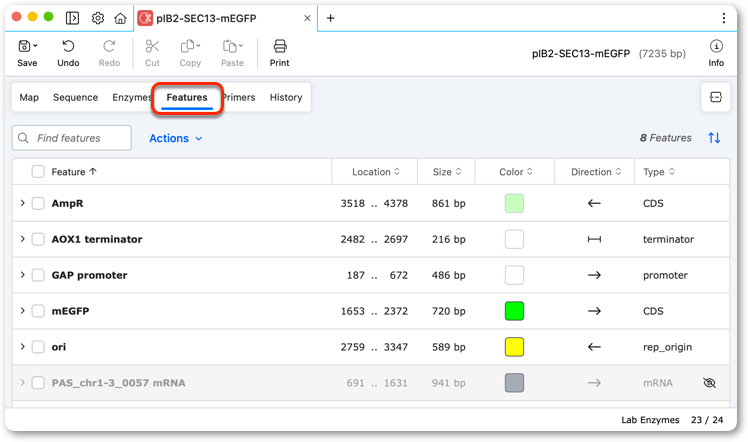
Task: Expand the ori feature row
Action: tap(22, 347)
